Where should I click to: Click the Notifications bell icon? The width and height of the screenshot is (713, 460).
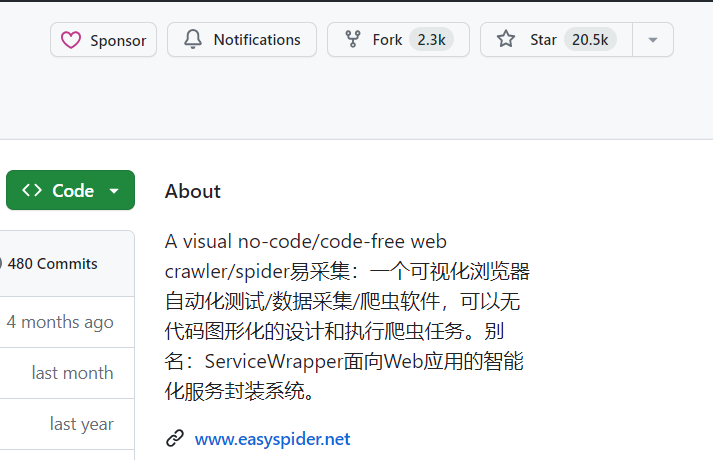point(193,39)
